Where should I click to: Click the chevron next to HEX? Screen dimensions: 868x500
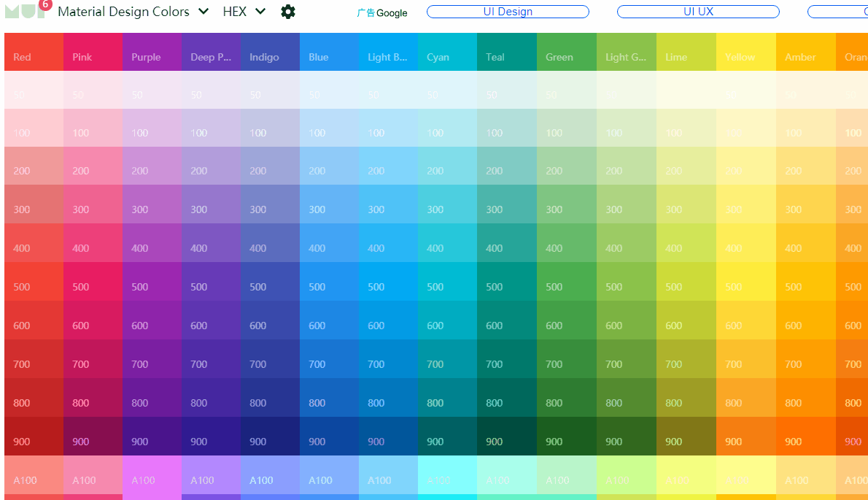(260, 12)
